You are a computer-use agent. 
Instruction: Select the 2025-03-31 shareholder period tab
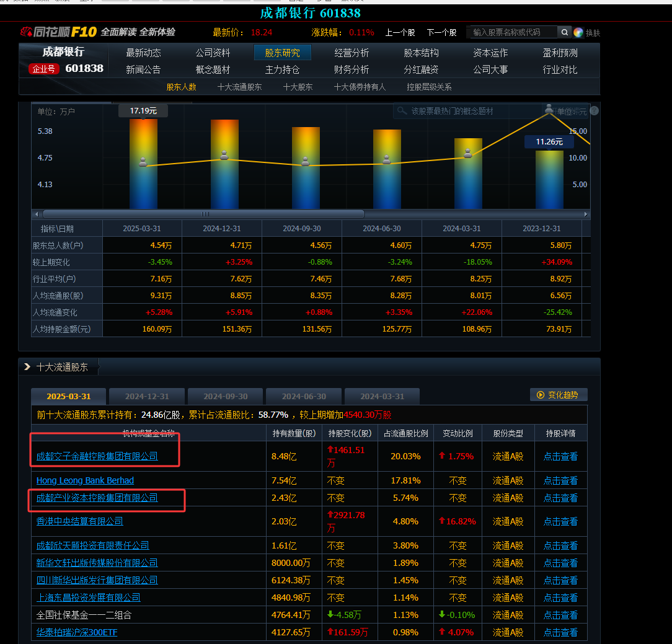pyautogui.click(x=69, y=396)
